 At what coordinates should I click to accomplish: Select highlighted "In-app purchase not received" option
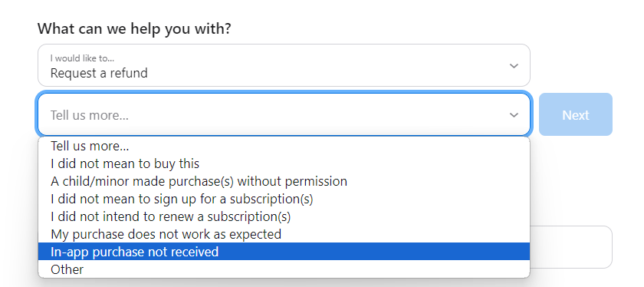point(284,252)
